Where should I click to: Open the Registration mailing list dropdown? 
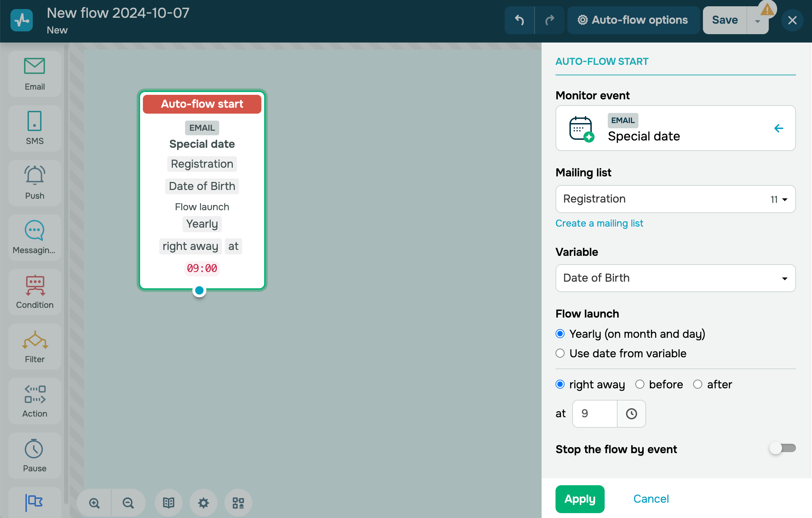click(x=675, y=199)
